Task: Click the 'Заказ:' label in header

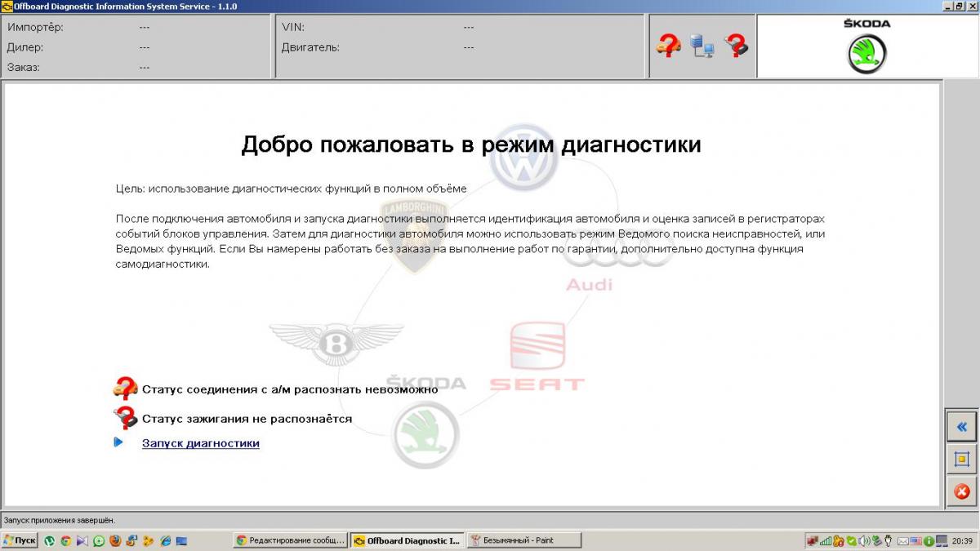Action: [24, 67]
